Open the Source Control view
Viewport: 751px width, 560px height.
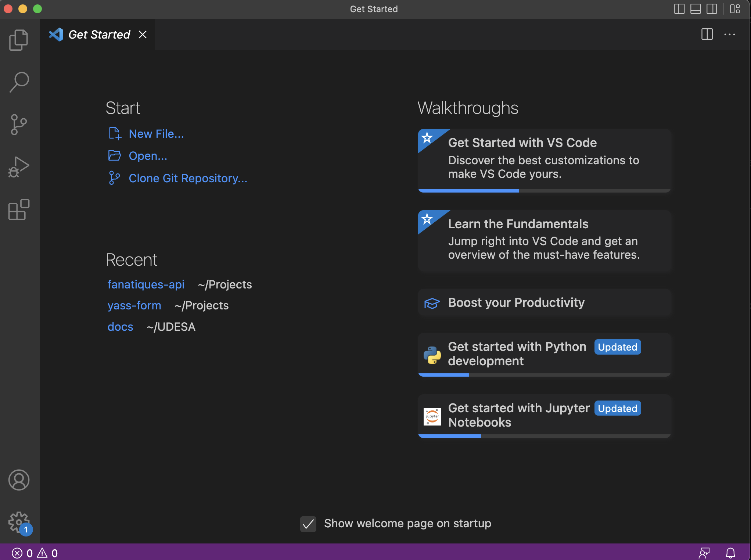pos(19,124)
